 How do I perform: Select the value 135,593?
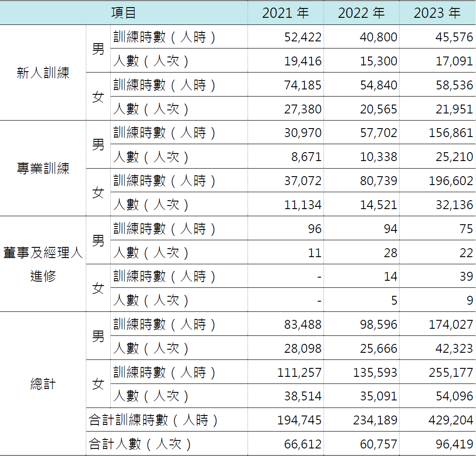click(375, 372)
